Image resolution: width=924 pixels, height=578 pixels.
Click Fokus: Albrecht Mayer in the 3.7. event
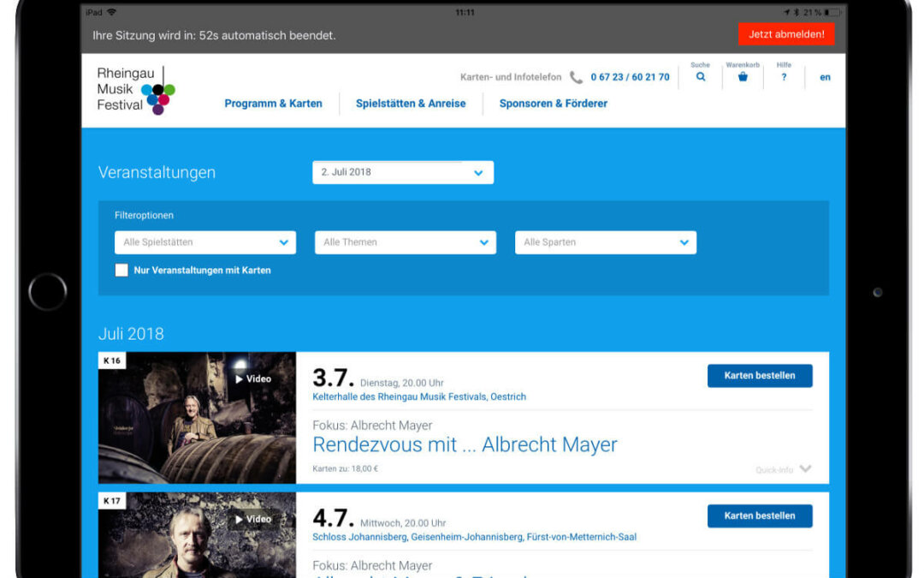(372, 426)
